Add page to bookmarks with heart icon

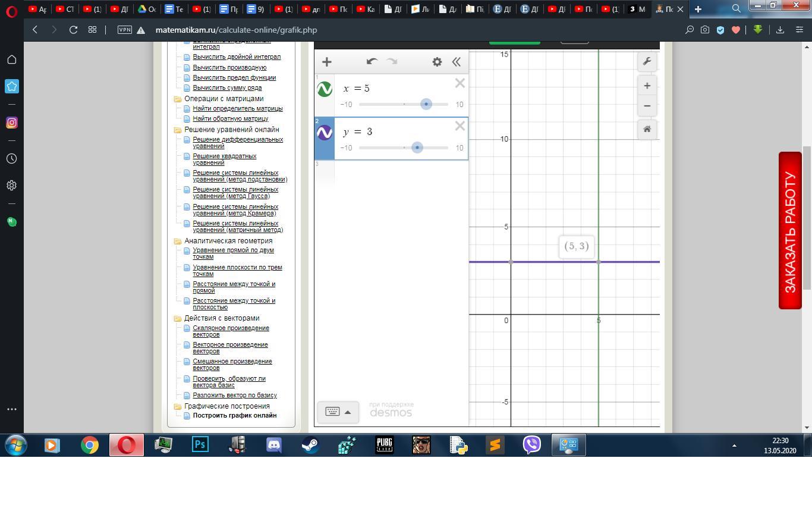pos(736,30)
